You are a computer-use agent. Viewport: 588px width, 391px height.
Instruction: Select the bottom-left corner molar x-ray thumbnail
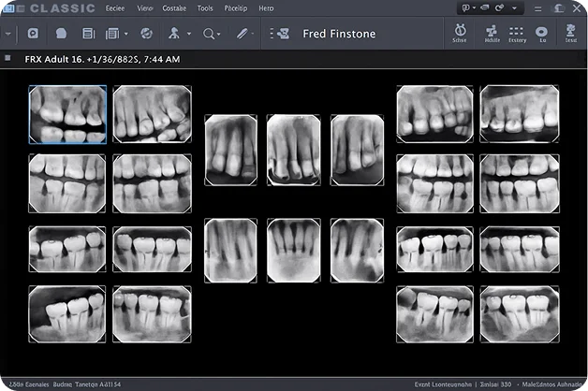click(x=67, y=314)
